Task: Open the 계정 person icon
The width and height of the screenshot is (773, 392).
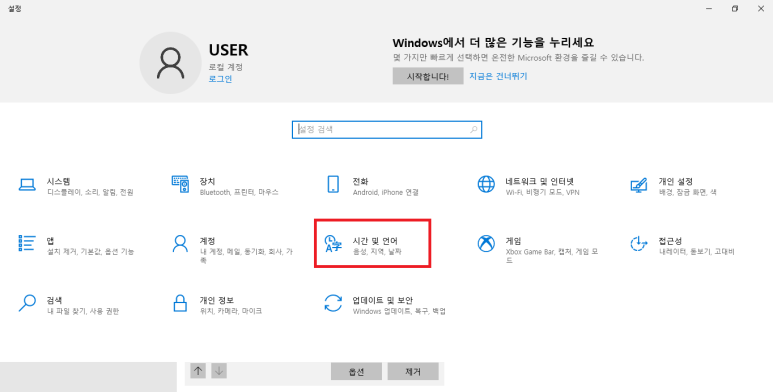Action: pos(180,244)
